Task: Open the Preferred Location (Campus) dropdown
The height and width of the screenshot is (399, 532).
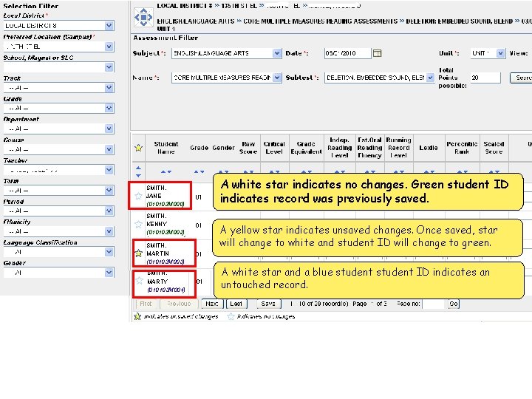Action: point(109,47)
